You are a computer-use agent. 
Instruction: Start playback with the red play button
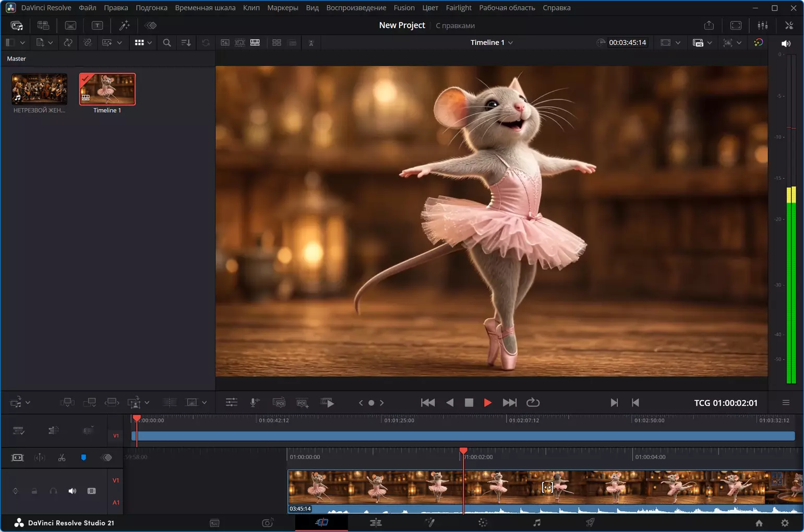pos(488,403)
